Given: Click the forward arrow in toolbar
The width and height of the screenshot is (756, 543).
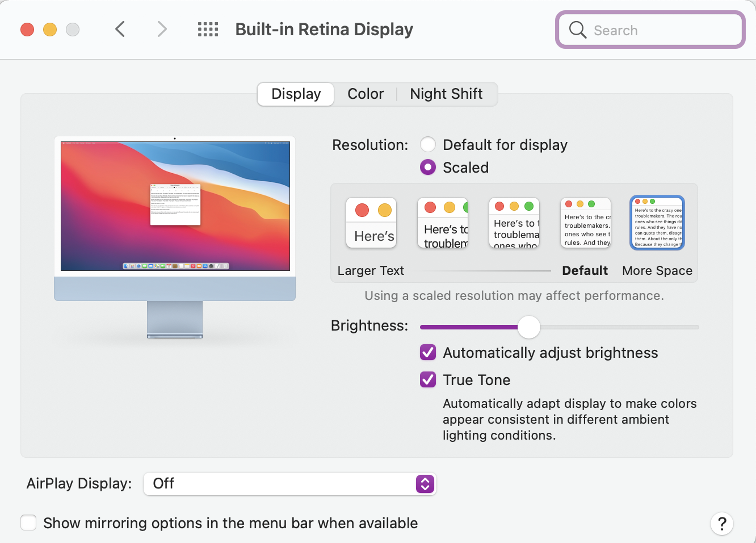Looking at the screenshot, I should 162,29.
